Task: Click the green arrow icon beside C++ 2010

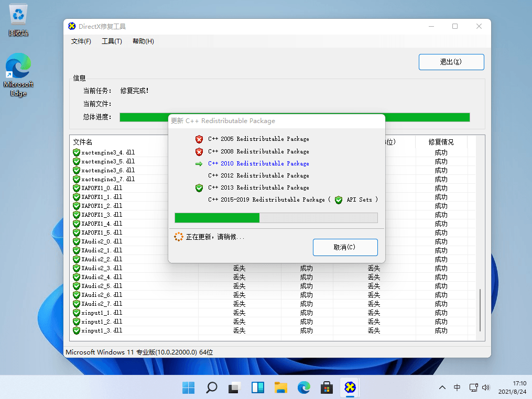Action: [x=199, y=164]
